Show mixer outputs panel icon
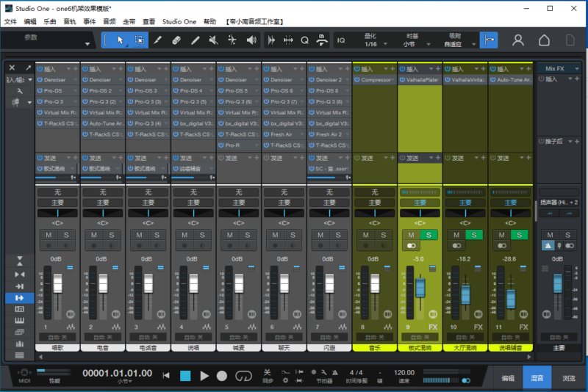The image size is (588, 392). coord(20,298)
